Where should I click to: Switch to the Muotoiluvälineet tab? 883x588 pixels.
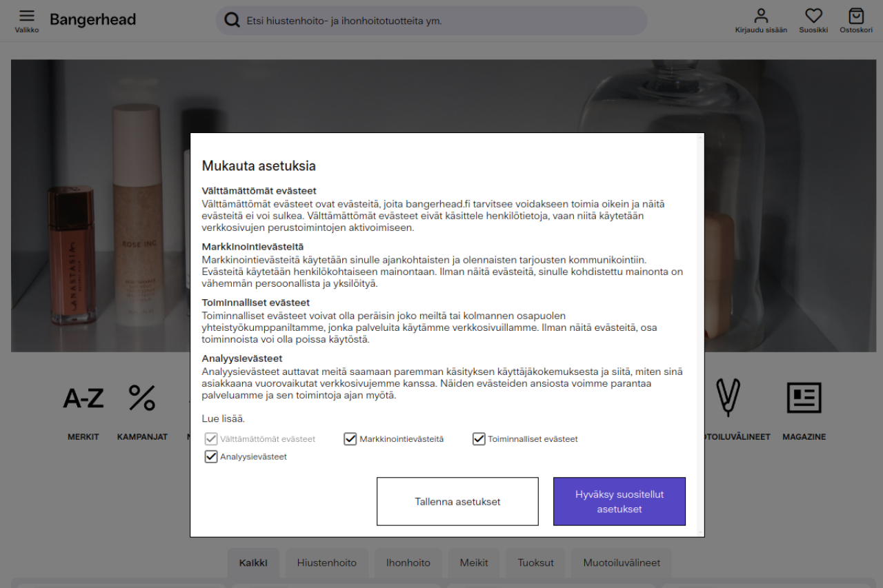[622, 562]
